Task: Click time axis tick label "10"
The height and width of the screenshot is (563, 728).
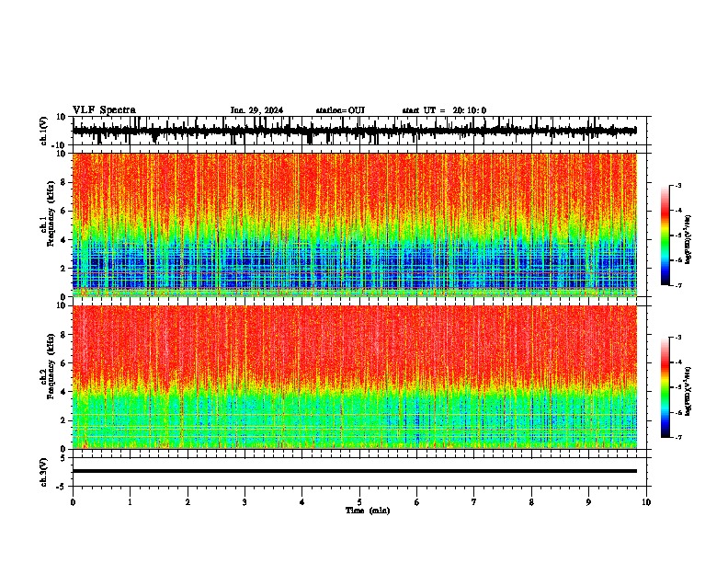Action: point(646,502)
